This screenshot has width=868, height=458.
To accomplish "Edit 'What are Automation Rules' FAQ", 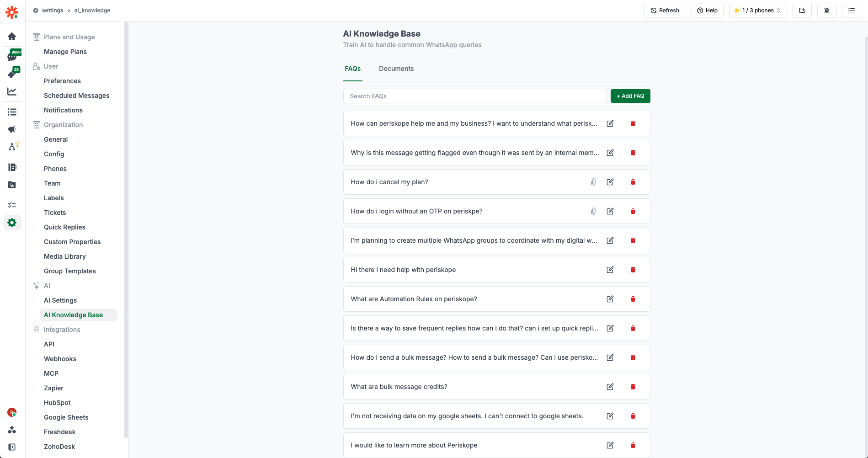I will (x=610, y=299).
